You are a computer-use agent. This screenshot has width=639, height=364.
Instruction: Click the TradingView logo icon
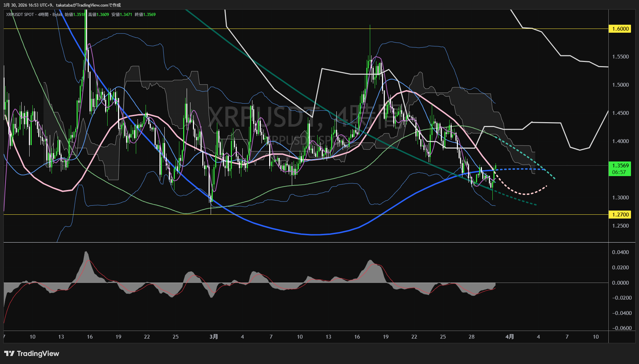click(9, 354)
